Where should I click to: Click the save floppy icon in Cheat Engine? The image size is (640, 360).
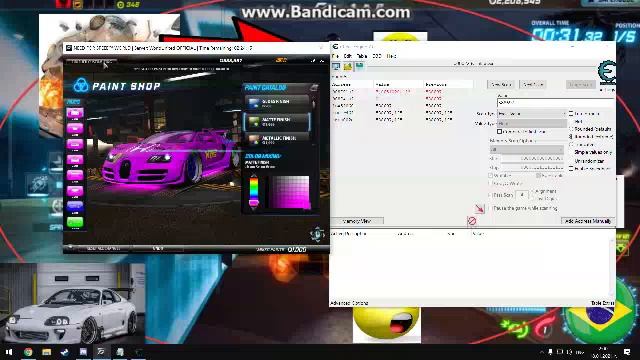click(x=359, y=67)
